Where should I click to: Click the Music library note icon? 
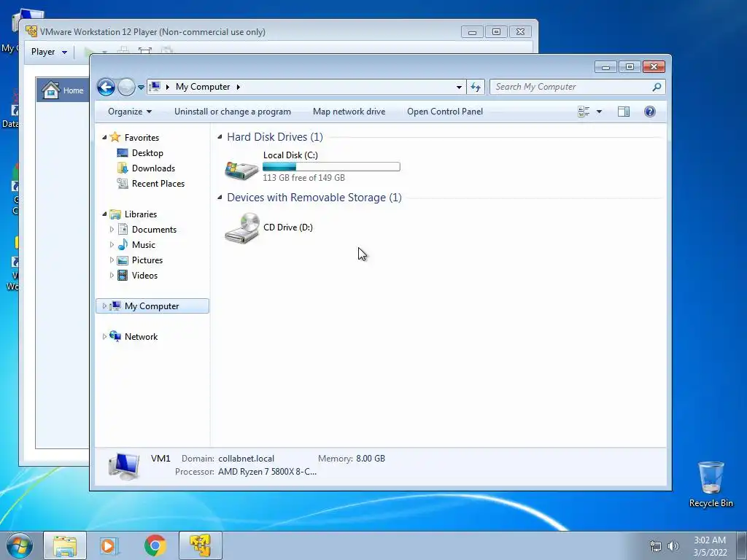point(123,245)
